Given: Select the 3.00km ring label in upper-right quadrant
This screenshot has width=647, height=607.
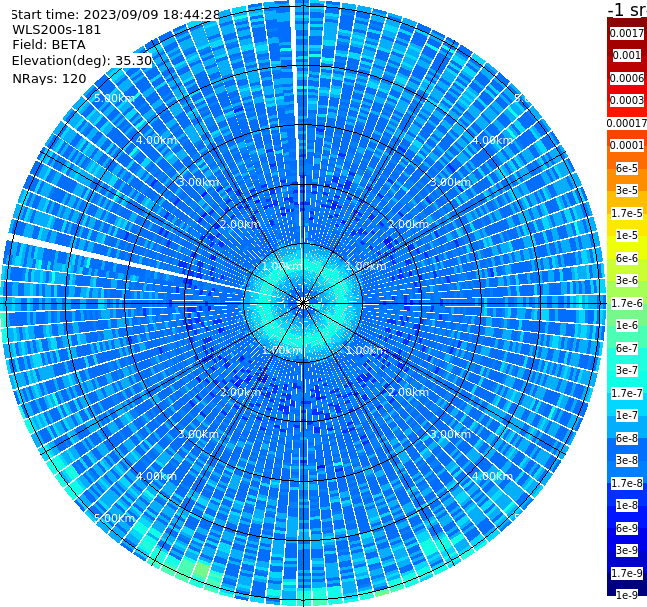Looking at the screenshot, I should click(450, 182).
